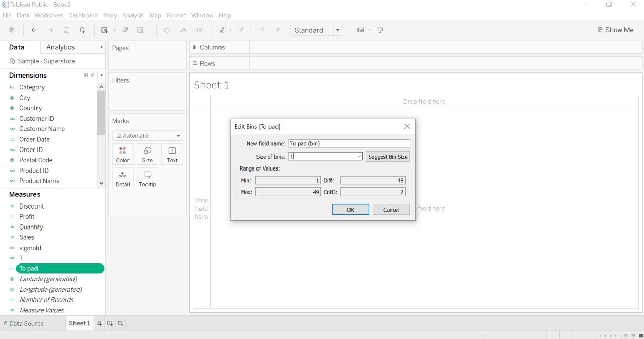Click the Duplicate sheet toolbar icon
Image resolution: width=644 pixels, height=339 pixels.
pyautogui.click(x=125, y=30)
